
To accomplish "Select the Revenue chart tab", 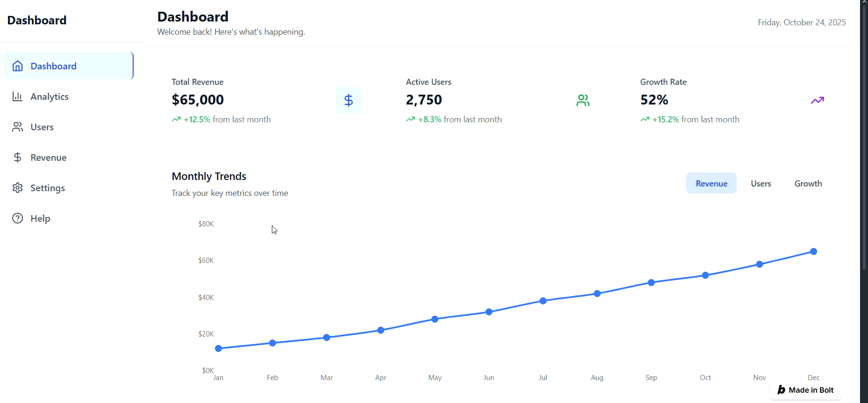I will (x=711, y=184).
